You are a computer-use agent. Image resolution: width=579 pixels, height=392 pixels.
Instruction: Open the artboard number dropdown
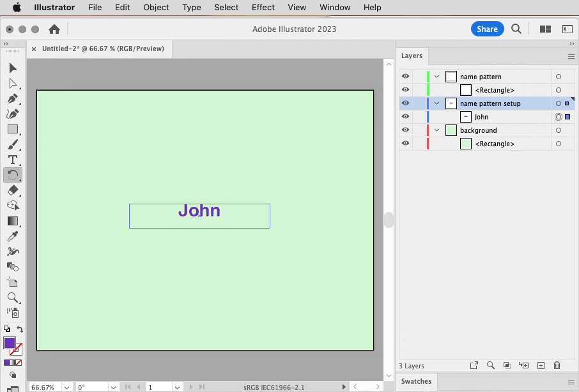177,388
